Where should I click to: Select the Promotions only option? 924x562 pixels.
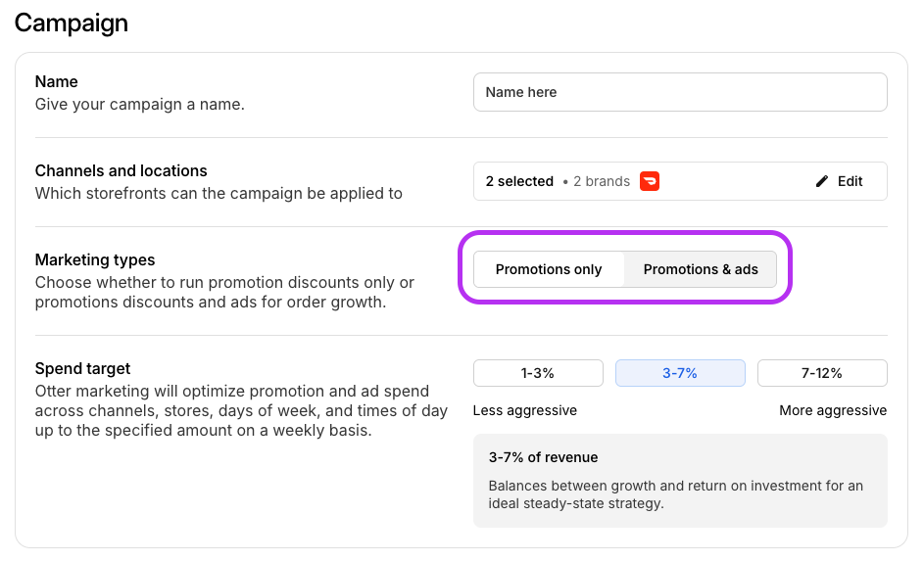click(549, 269)
